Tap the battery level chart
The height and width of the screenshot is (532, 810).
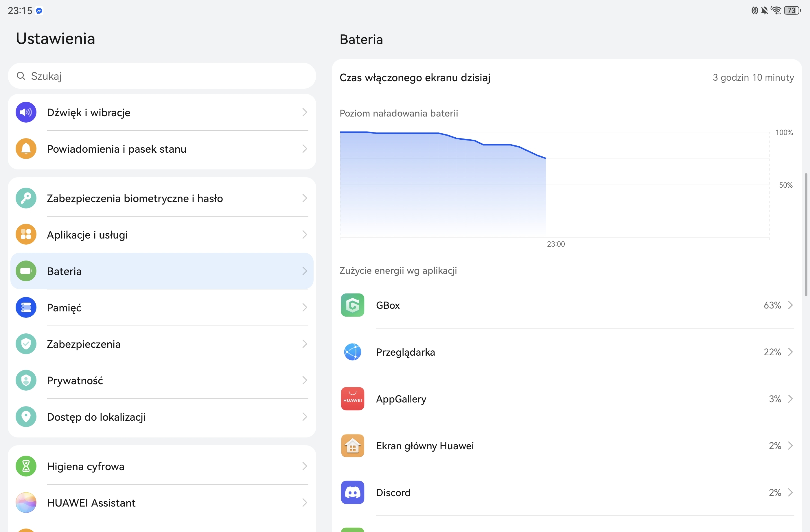click(x=555, y=185)
